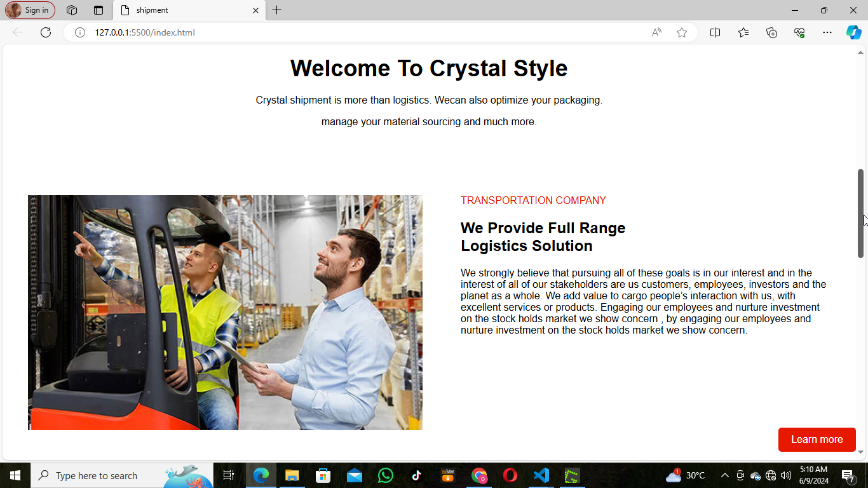Open the Favorites list icon
The width and height of the screenshot is (868, 488).
pyautogui.click(x=743, y=32)
